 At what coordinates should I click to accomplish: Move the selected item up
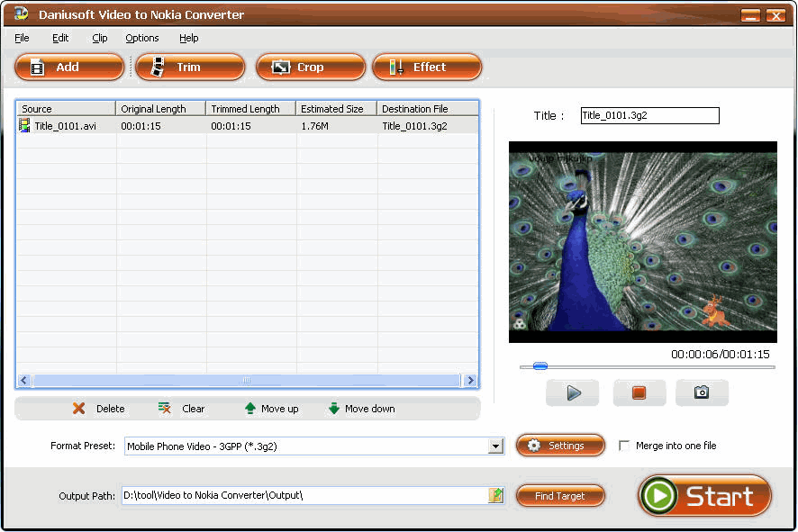271,409
